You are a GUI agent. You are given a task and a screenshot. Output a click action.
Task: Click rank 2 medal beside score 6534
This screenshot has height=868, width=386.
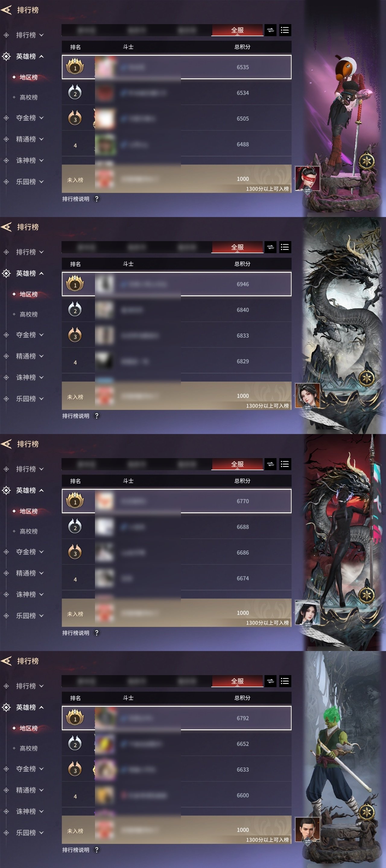[75, 92]
